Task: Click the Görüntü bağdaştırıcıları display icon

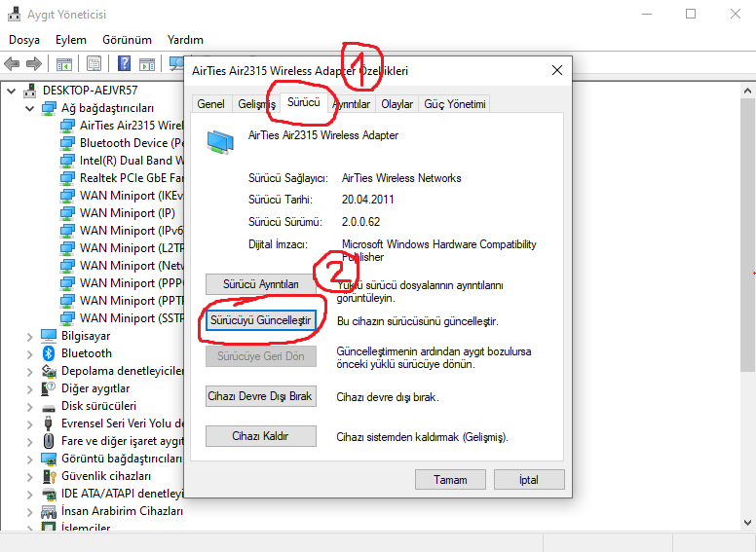Action: pos(49,459)
